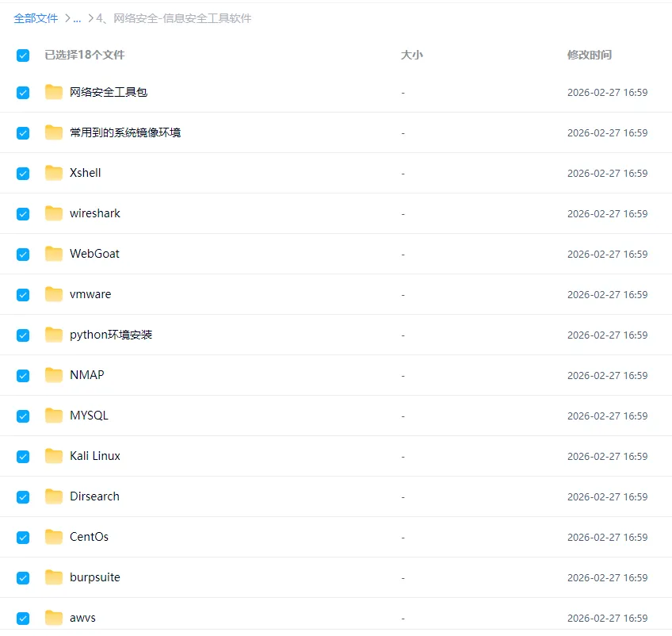Open the 常用到的系统镜像环境 folder name
Screen dimensions: 672x636
[x=125, y=132]
